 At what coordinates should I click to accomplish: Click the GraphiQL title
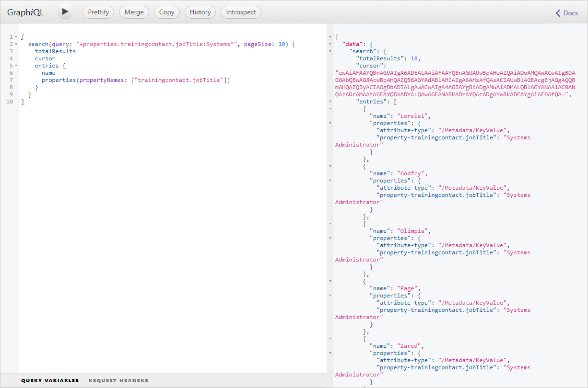[25, 12]
